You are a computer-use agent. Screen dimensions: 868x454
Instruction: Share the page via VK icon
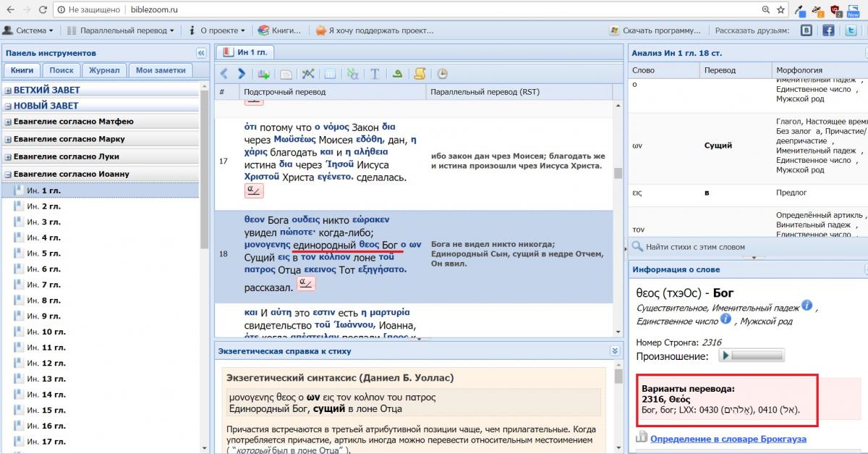[806, 30]
